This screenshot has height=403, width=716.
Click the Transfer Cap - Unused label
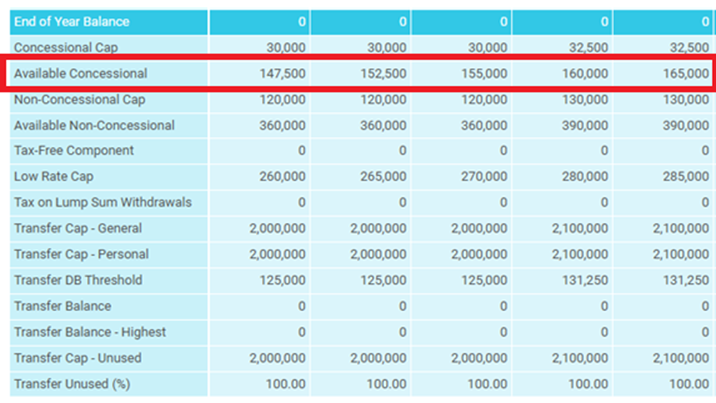[x=76, y=358]
